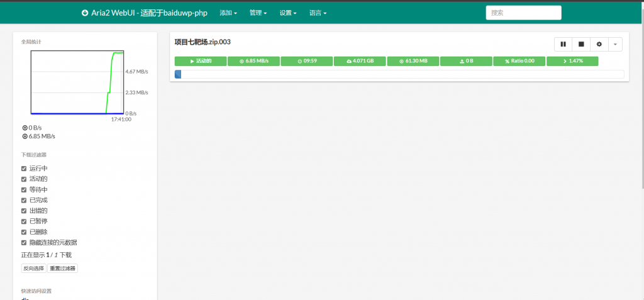Open download settings gear icon
The width and height of the screenshot is (644, 300).
coord(599,44)
